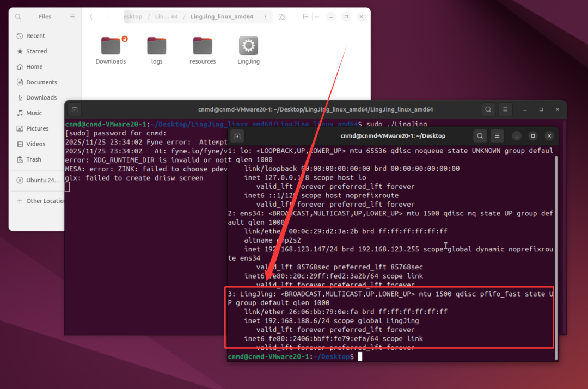
Task: Open the front Desktop terminal's hamburger menu
Action: pos(497,136)
